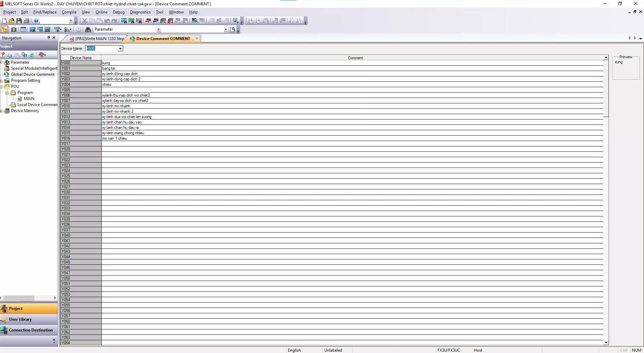Open the Diagnostics menu
This screenshot has height=353, width=644.
tap(140, 12)
